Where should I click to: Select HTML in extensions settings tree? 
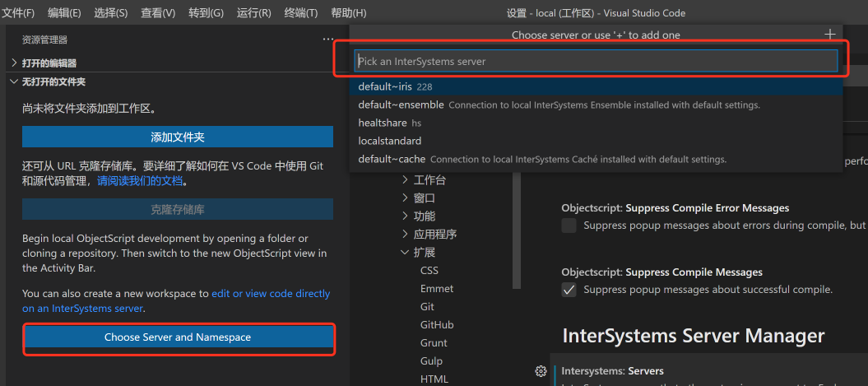click(x=434, y=379)
